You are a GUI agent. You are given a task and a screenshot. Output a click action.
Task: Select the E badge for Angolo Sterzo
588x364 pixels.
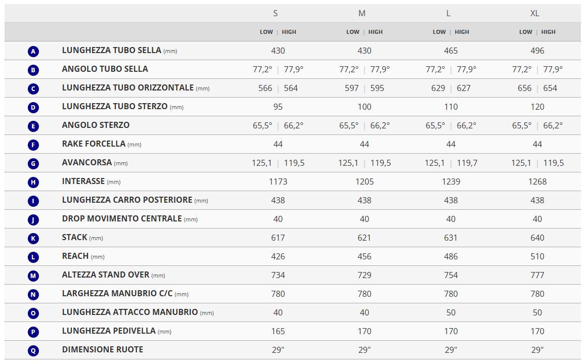33,126
